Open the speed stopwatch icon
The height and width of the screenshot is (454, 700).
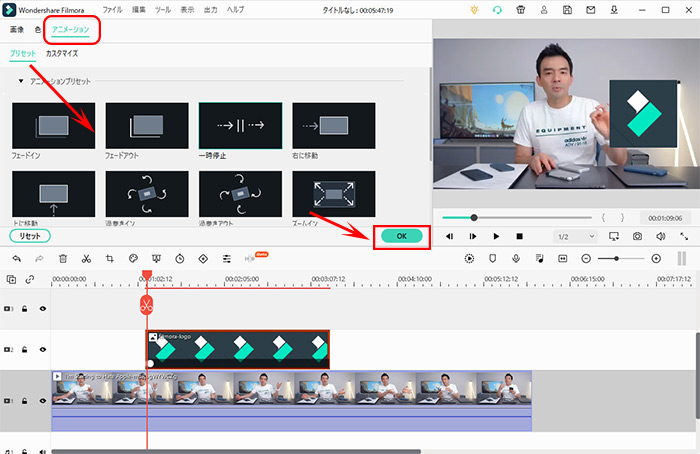click(180, 258)
